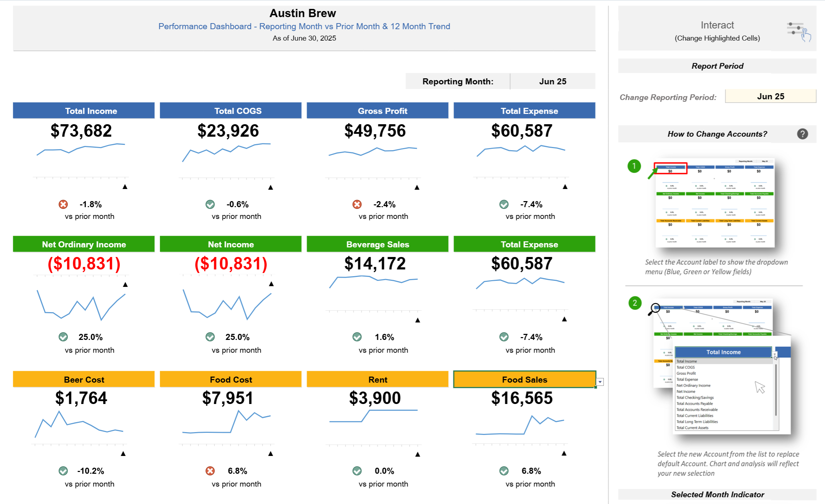Click red X indicator under Total Income
Viewport: 825px width, 504px height.
pos(63,204)
